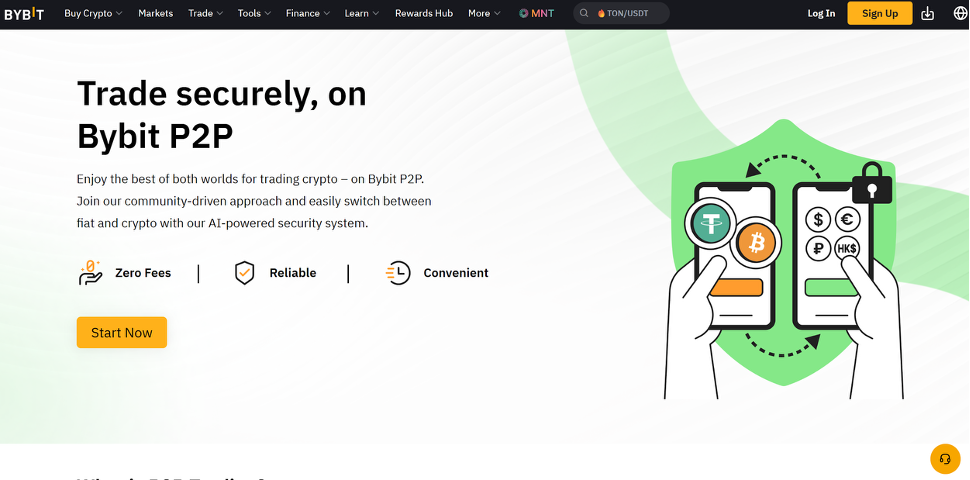Open the Rewards Hub page
970x480 pixels.
[424, 13]
